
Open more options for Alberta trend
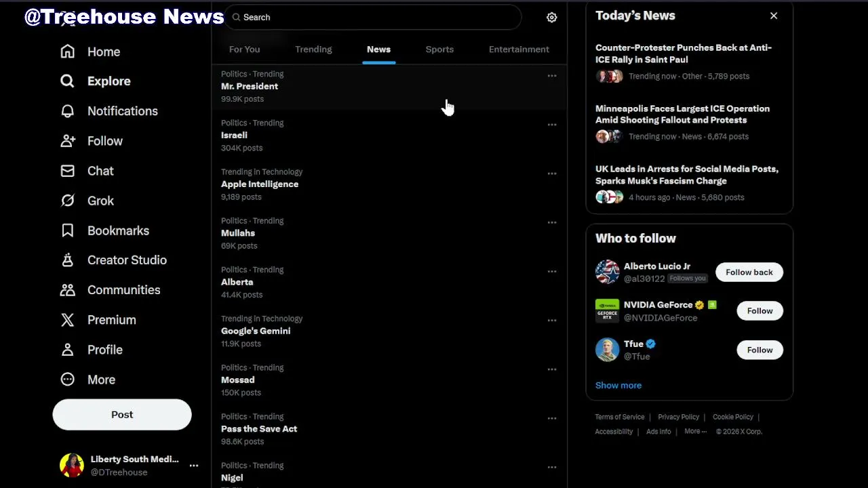[552, 271]
